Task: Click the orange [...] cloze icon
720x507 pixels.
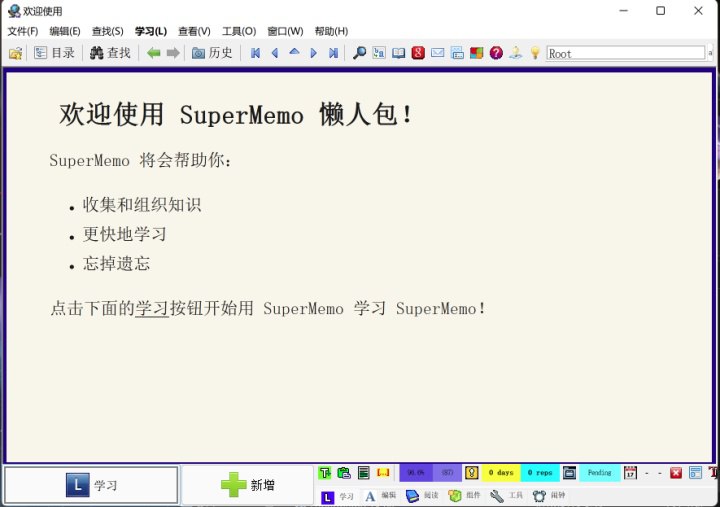Action: (x=383, y=473)
